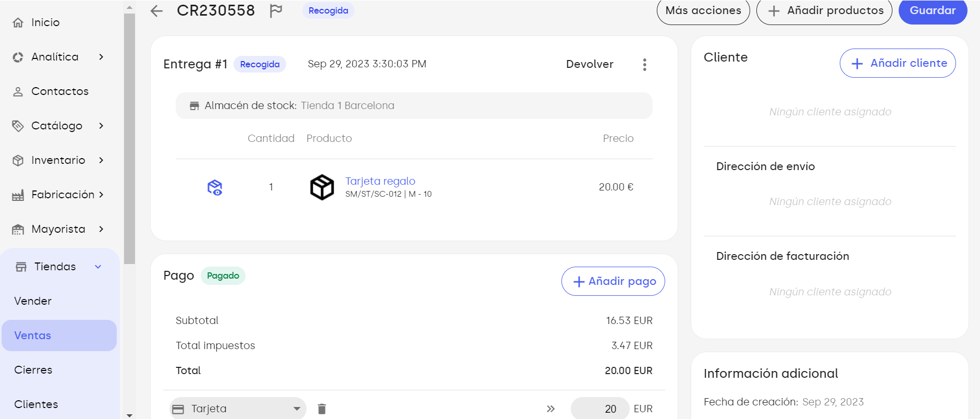
Task: Click the flag icon beside order number
Action: (276, 10)
